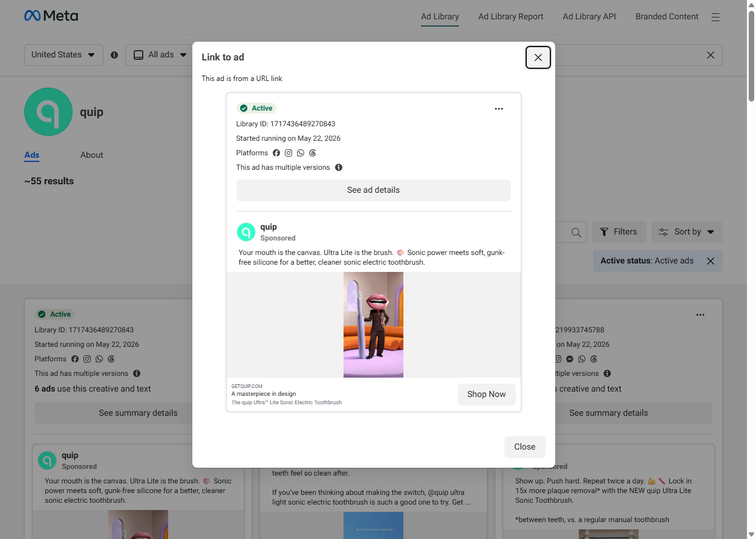Click the Messenger icon on right background card
Viewport: 756px width, 539px height.
[x=570, y=359]
